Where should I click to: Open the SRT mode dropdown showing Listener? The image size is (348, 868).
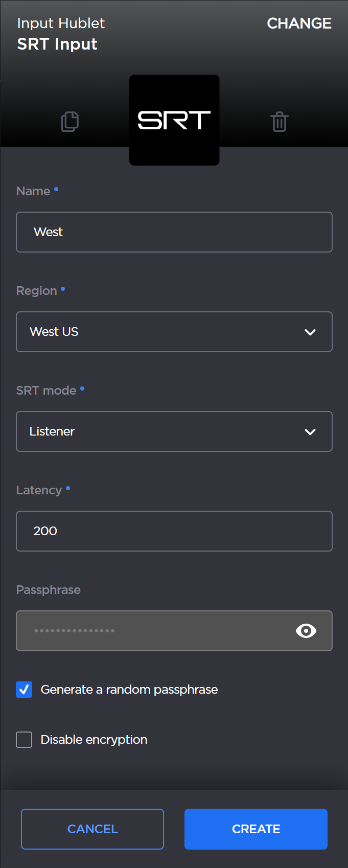(174, 431)
